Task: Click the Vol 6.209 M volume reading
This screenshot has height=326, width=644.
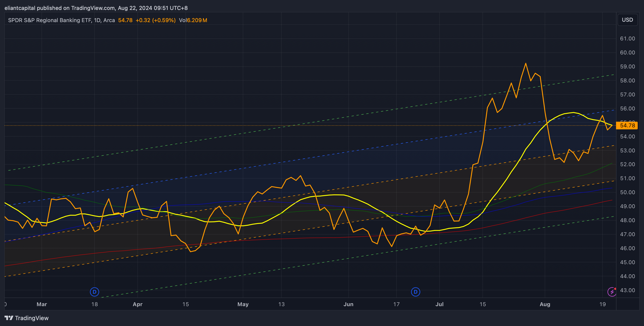Action: coord(193,20)
